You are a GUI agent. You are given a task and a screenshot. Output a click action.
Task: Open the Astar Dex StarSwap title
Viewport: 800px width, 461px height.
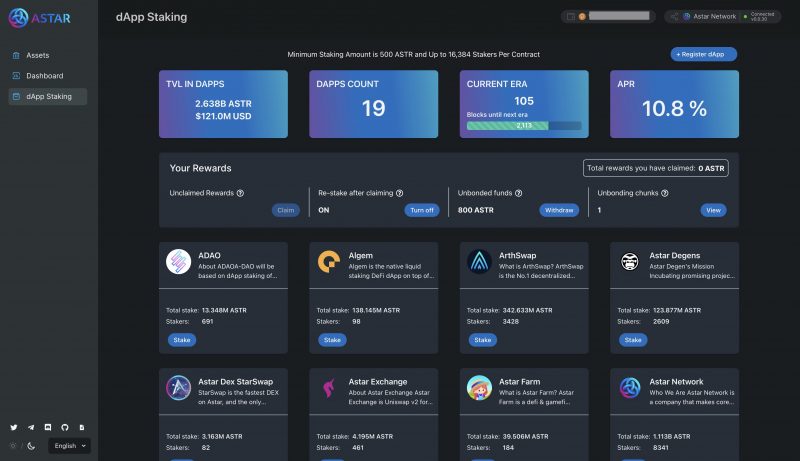pyautogui.click(x=235, y=381)
